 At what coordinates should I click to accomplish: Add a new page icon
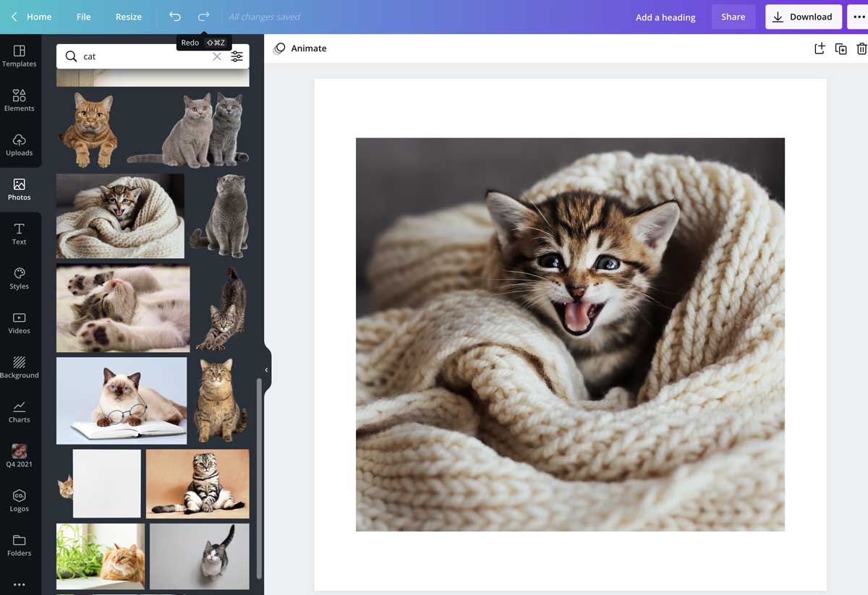pyautogui.click(x=820, y=48)
